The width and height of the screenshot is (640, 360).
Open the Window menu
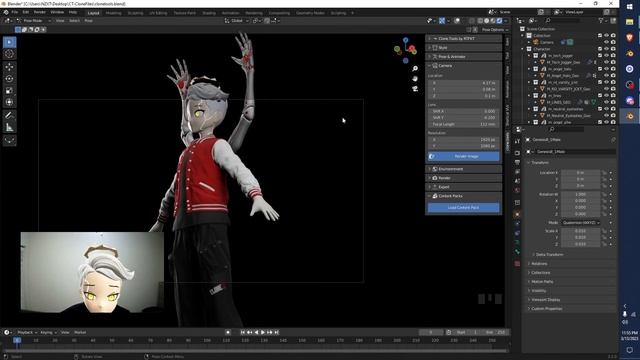pyautogui.click(x=57, y=12)
